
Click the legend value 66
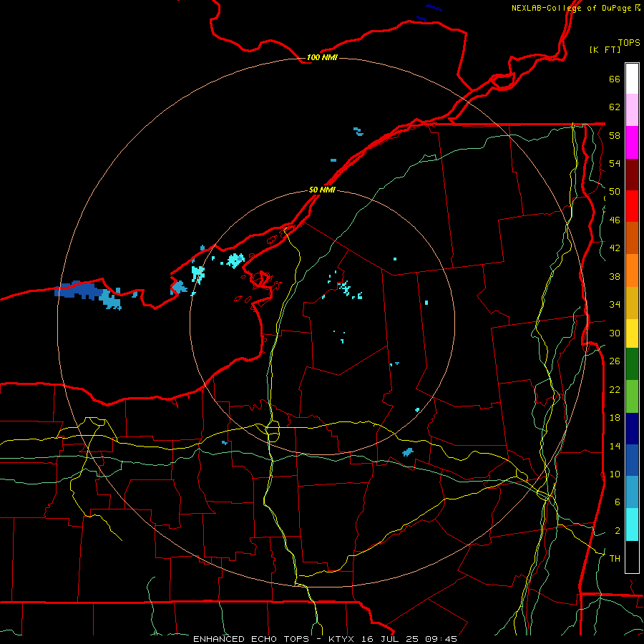coord(615,79)
